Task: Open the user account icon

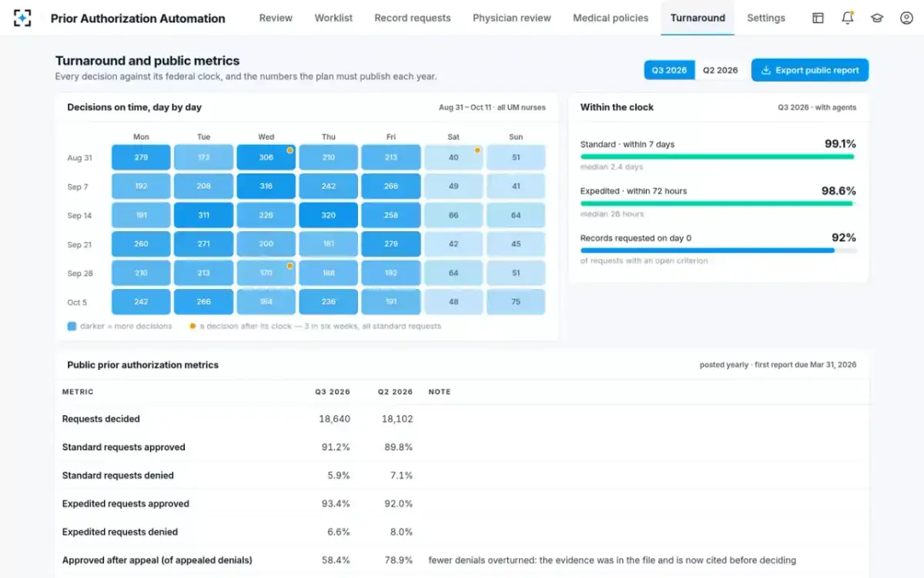Action: 906,18
